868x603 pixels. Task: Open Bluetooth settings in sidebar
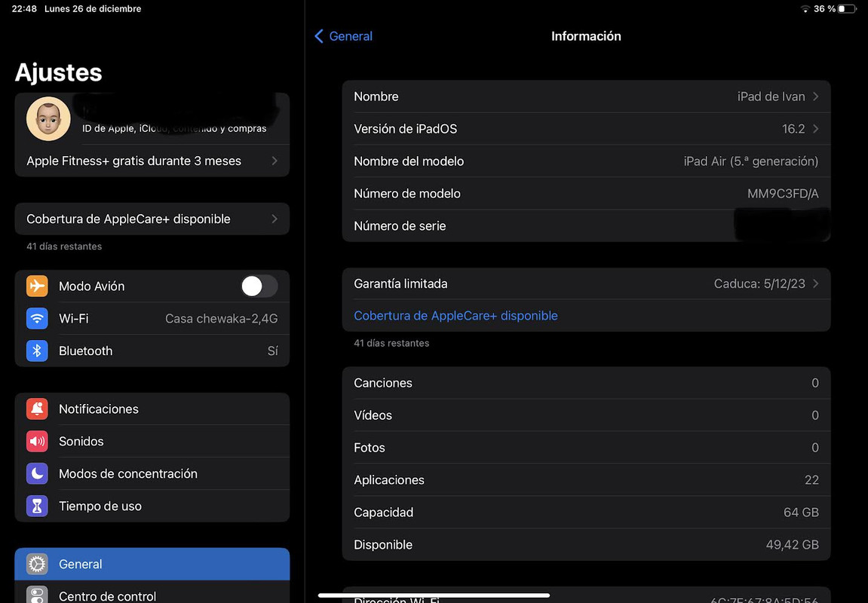(x=152, y=350)
